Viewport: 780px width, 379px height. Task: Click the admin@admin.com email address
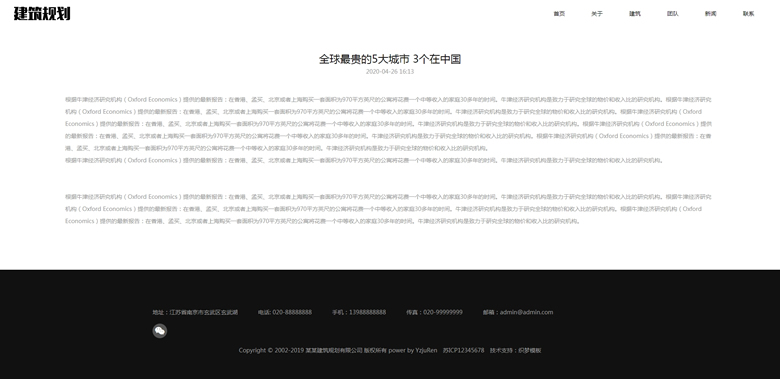click(x=526, y=312)
